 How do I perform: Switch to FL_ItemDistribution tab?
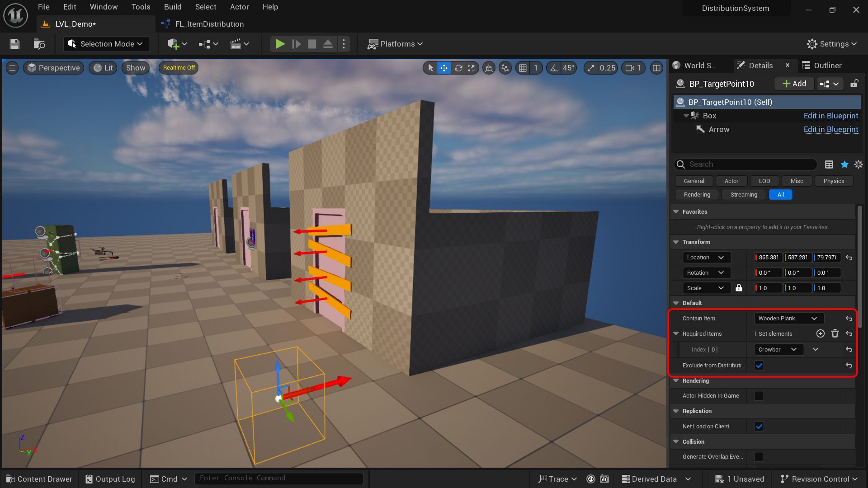coord(203,24)
